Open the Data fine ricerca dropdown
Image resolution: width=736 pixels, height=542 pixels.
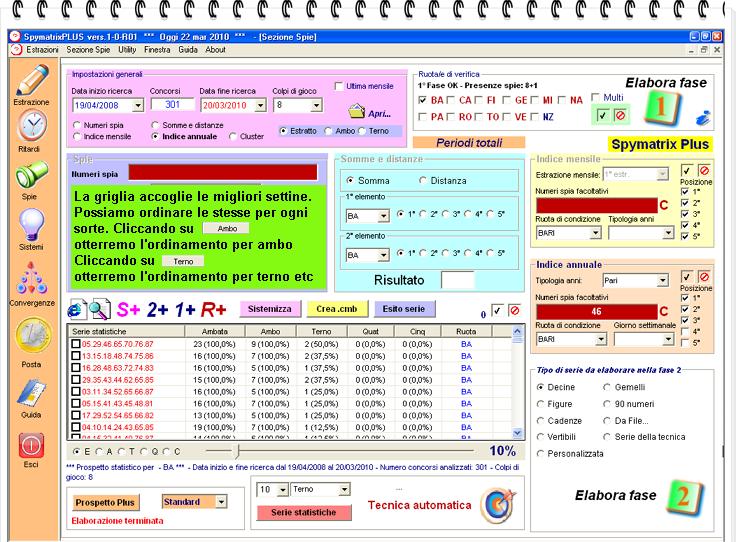pos(261,106)
